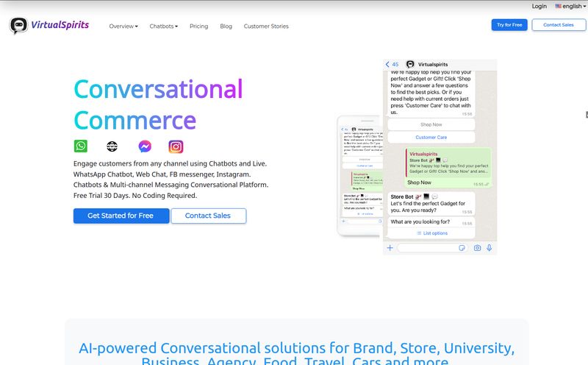Image resolution: width=588 pixels, height=365 pixels.
Task: Click the WhatsApp channel icon
Action: click(81, 146)
